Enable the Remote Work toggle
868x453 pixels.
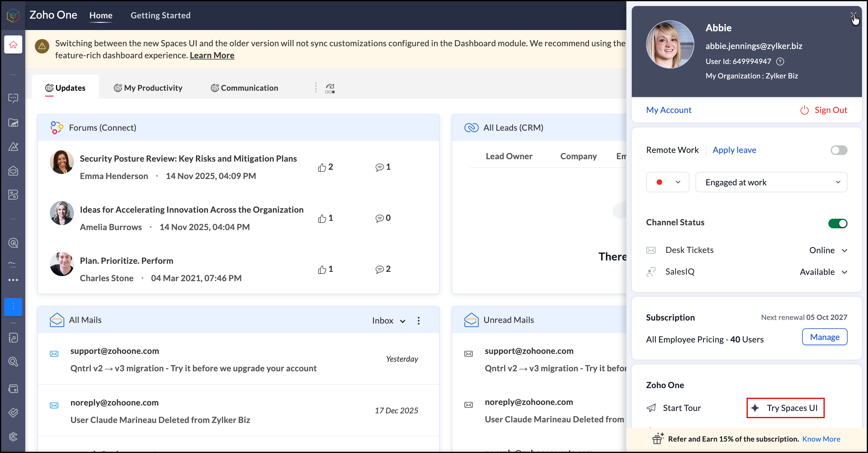coord(838,150)
